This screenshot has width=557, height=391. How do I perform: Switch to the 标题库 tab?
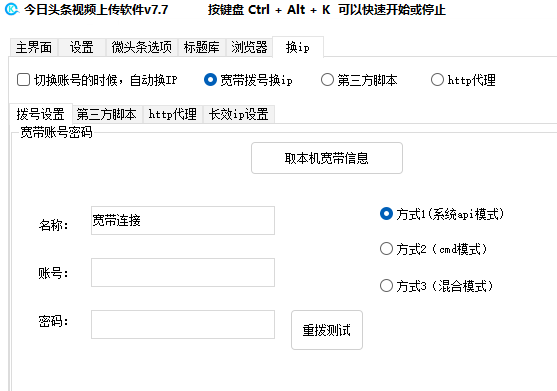click(x=201, y=47)
